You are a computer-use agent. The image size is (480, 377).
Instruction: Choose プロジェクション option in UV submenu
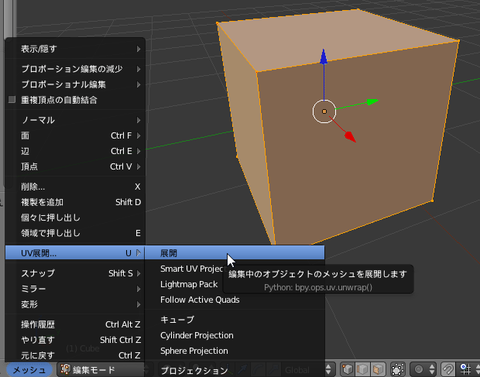[x=235, y=370]
